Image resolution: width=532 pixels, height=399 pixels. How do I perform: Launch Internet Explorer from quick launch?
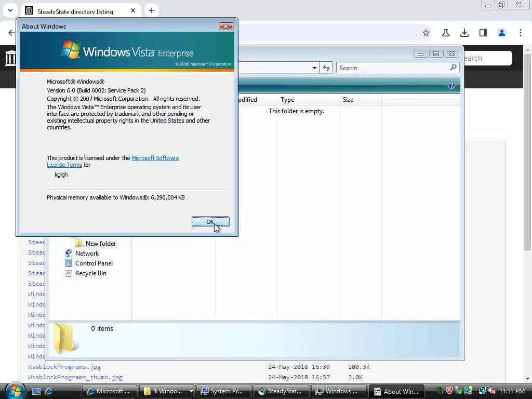(48, 391)
